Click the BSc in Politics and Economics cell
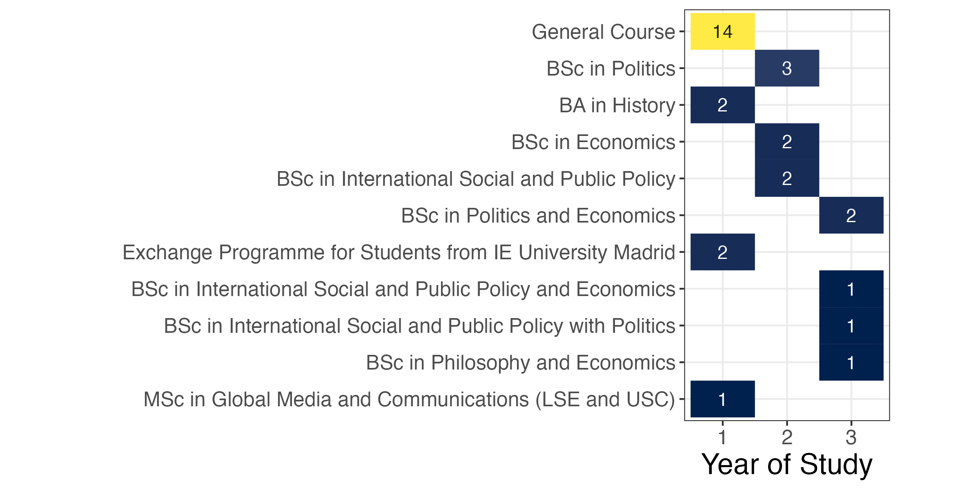The height and width of the screenshot is (490, 980). pyautogui.click(x=851, y=215)
